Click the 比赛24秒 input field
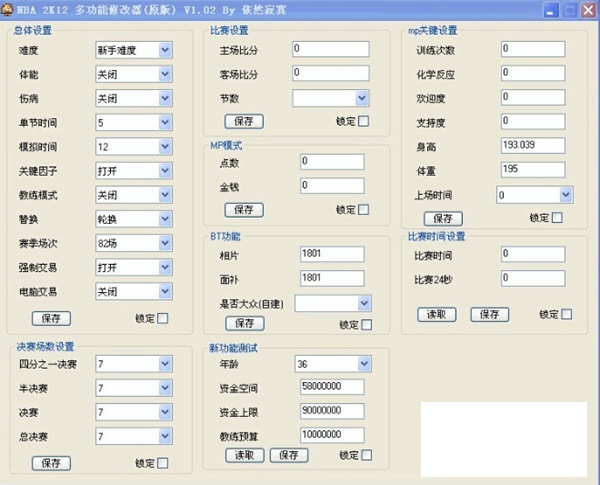600x485 pixels. point(533,278)
